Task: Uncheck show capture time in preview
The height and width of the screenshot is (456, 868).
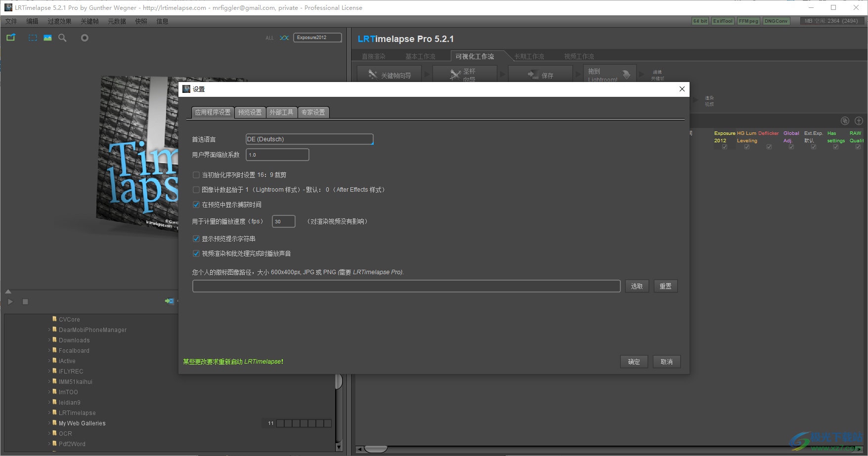Action: coord(196,205)
